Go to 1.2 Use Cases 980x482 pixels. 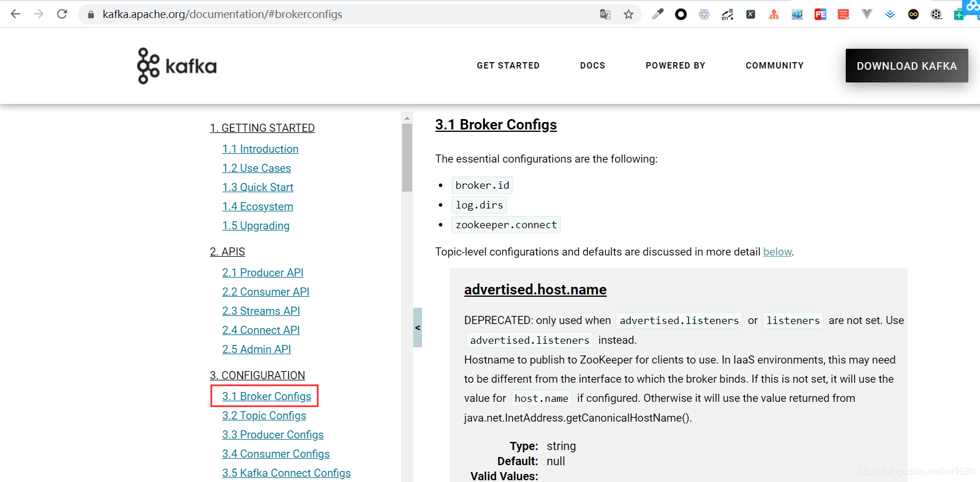(x=256, y=168)
